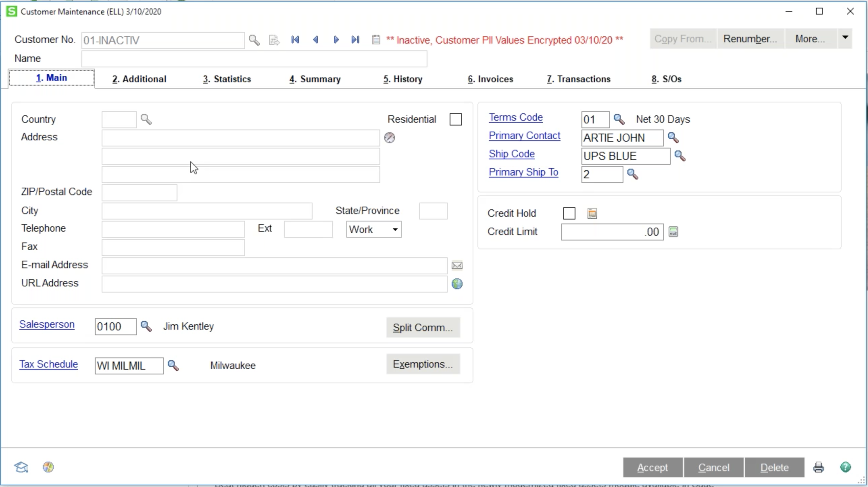Open the Ship Code lookup magnifier

(680, 156)
